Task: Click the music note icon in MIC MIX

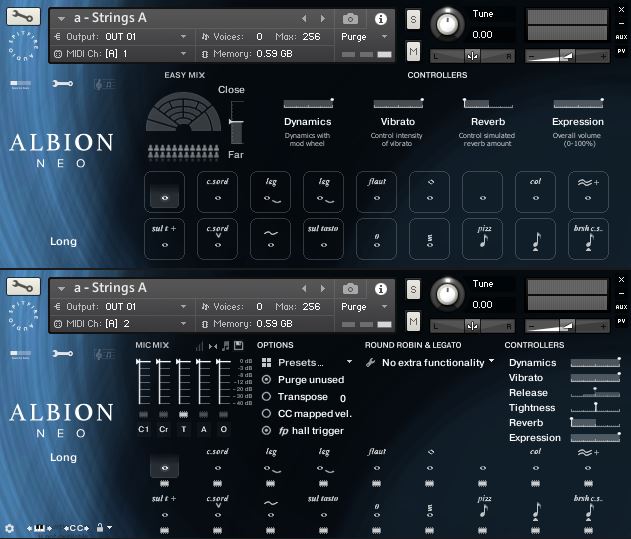Action: [x=226, y=345]
